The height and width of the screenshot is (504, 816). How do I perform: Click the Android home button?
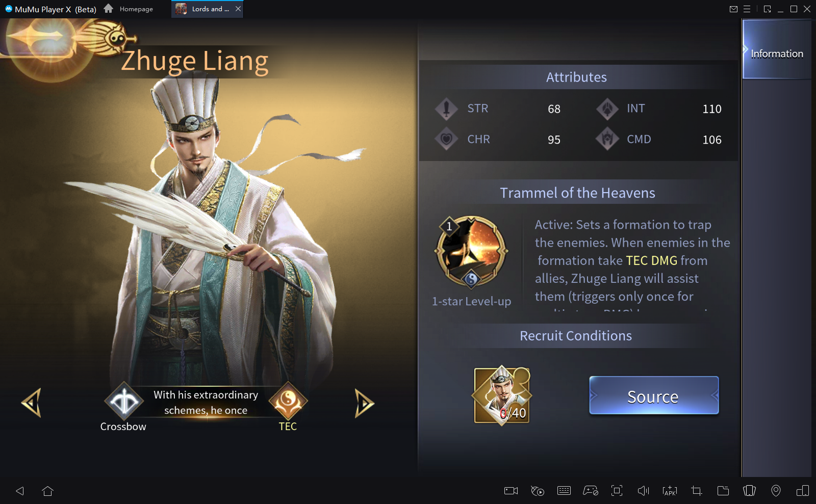click(x=48, y=491)
